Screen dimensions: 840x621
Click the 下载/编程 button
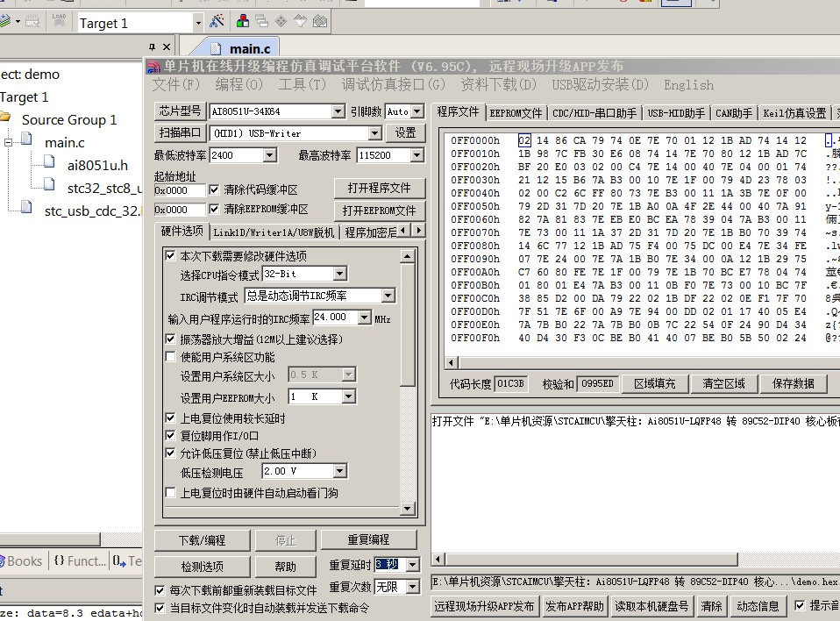tap(202, 539)
